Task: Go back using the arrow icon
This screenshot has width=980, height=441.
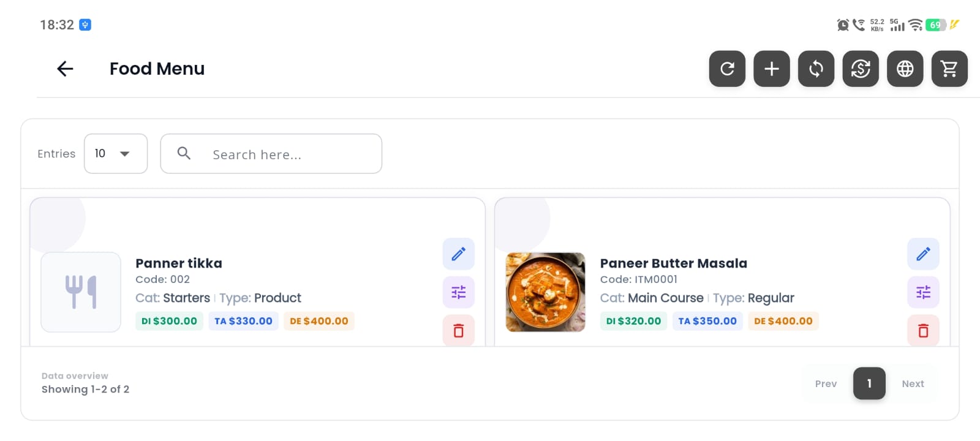Action: point(65,69)
